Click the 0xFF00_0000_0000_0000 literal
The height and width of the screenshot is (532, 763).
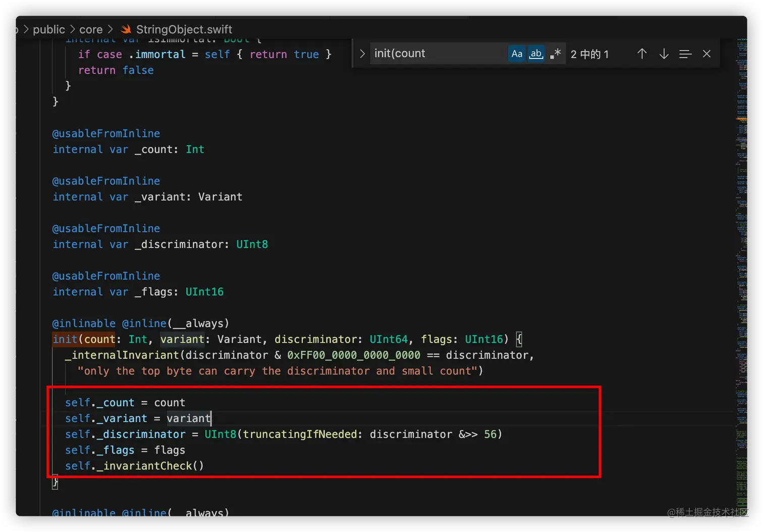coord(354,355)
